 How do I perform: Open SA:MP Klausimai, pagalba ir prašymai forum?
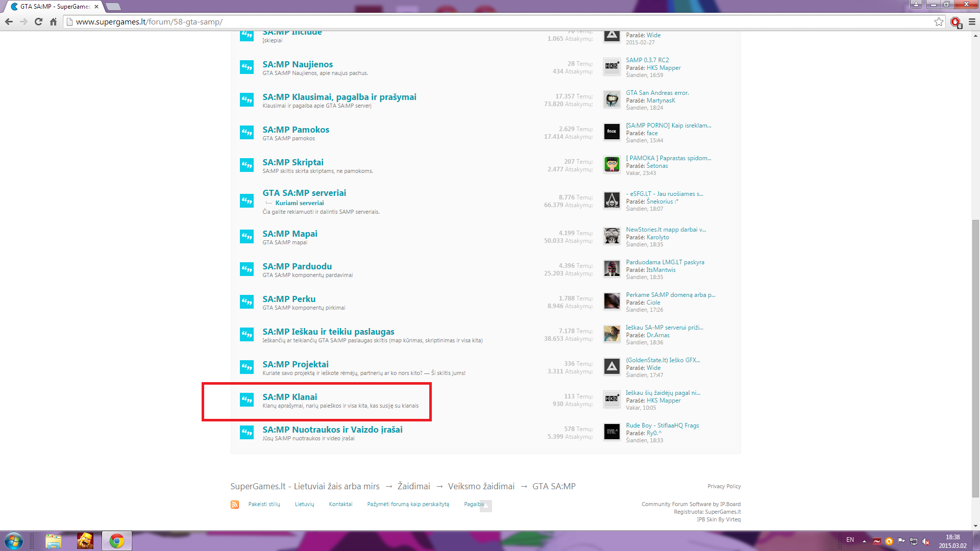[339, 97]
